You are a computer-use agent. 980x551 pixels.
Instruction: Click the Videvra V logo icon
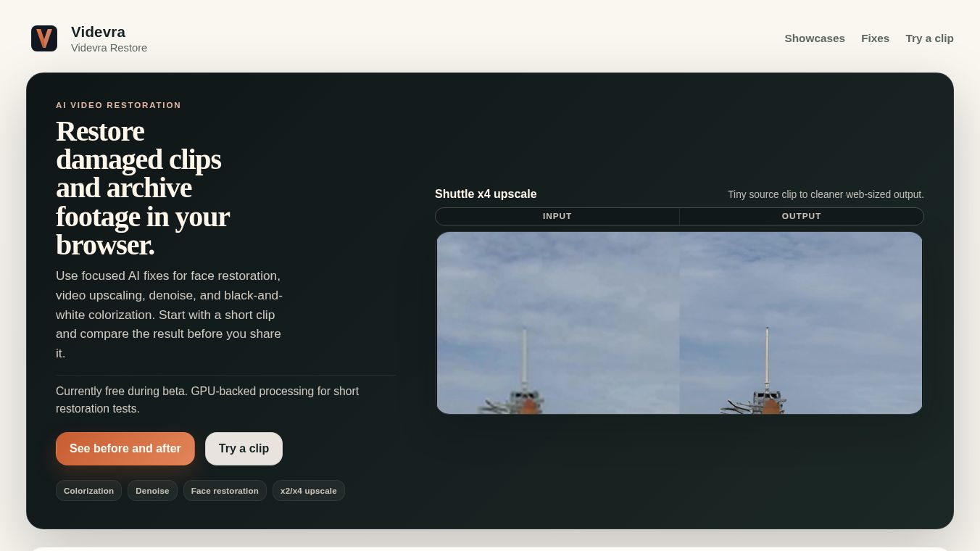pyautogui.click(x=44, y=38)
